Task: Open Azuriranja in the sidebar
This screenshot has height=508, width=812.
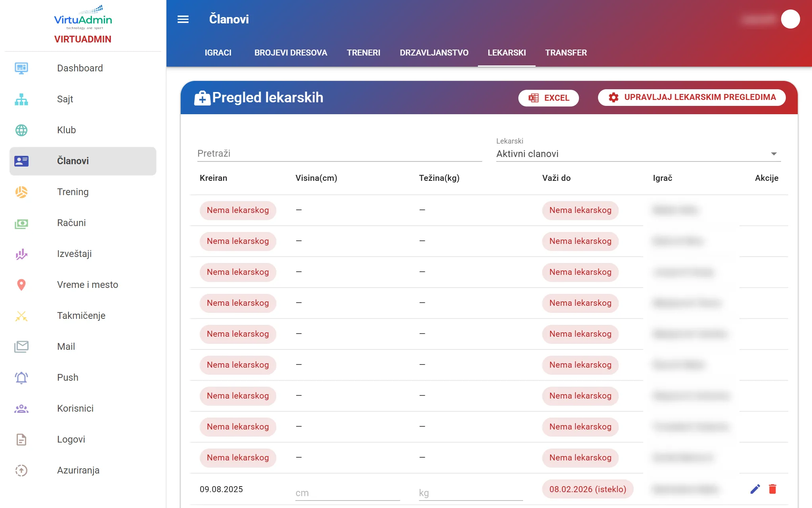Action: coord(83,470)
